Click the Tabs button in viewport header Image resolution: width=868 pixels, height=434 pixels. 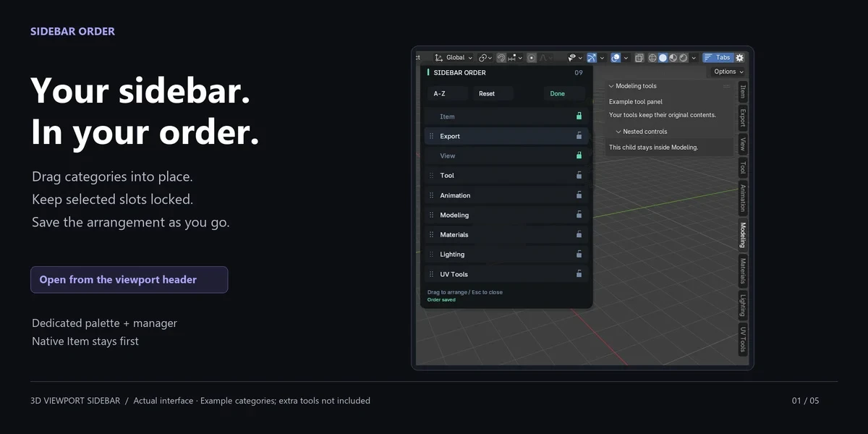[718, 58]
